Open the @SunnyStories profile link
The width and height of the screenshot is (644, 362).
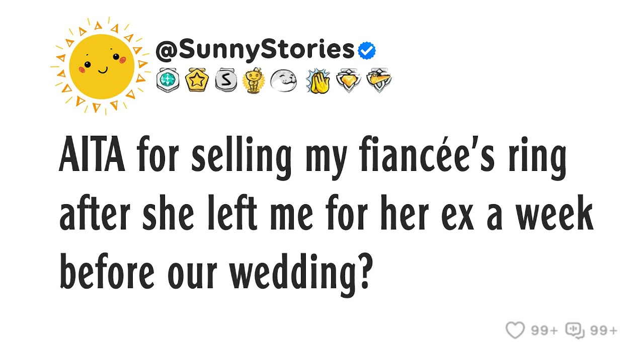(x=255, y=50)
